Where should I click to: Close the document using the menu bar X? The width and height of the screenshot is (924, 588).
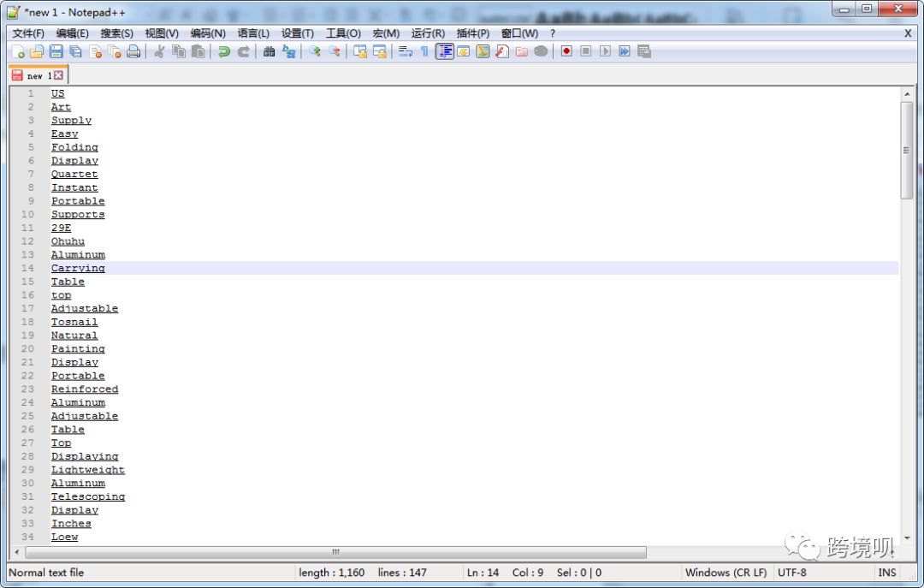tap(908, 33)
